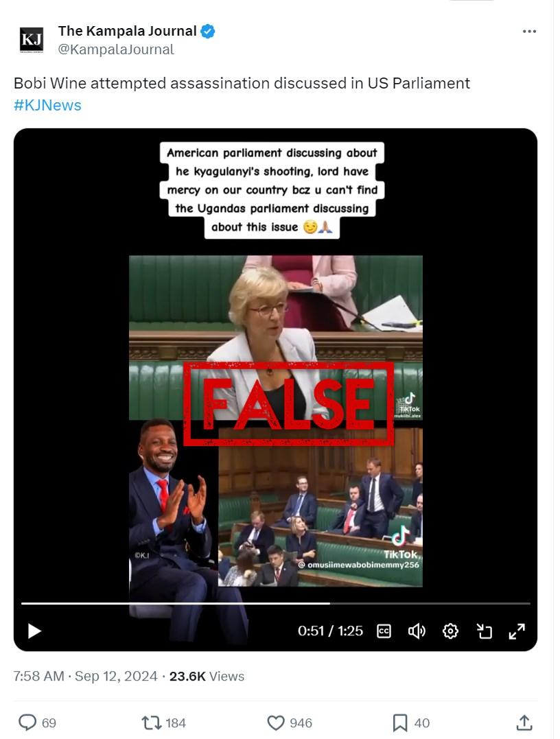Click the reply icon with 69 replies
This screenshot has width=560, height=739.
tap(27, 723)
